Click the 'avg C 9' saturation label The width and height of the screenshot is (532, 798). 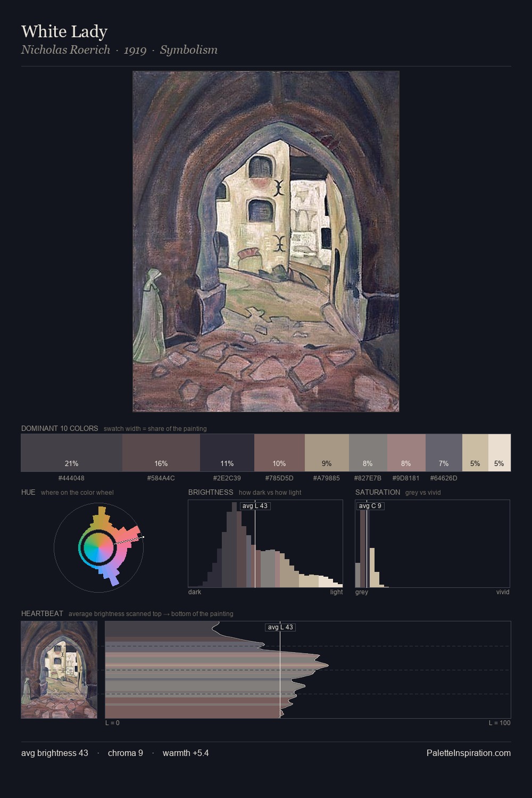(x=370, y=506)
